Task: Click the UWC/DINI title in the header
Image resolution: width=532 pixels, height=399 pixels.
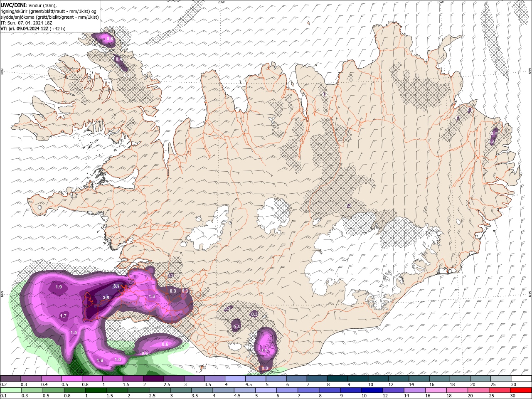Action: click(12, 5)
